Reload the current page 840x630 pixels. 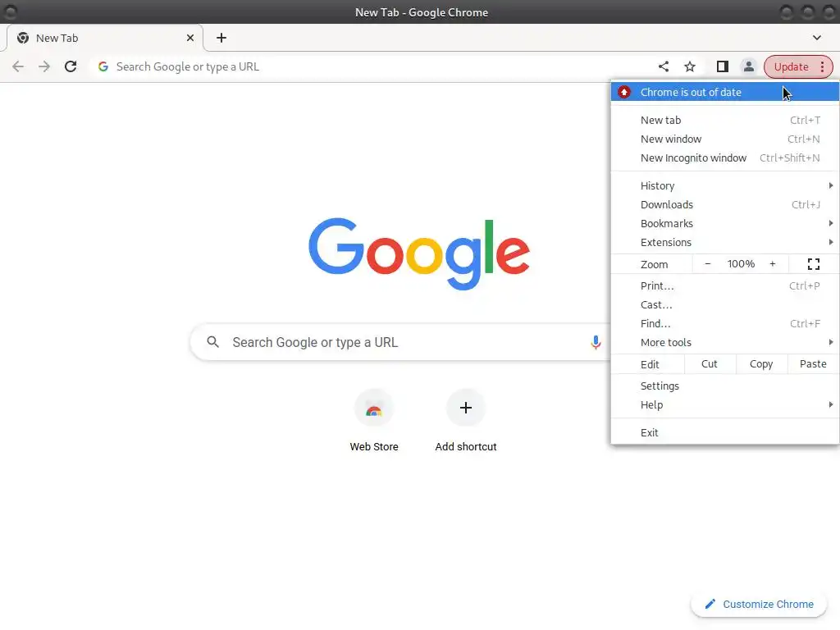pos(71,66)
